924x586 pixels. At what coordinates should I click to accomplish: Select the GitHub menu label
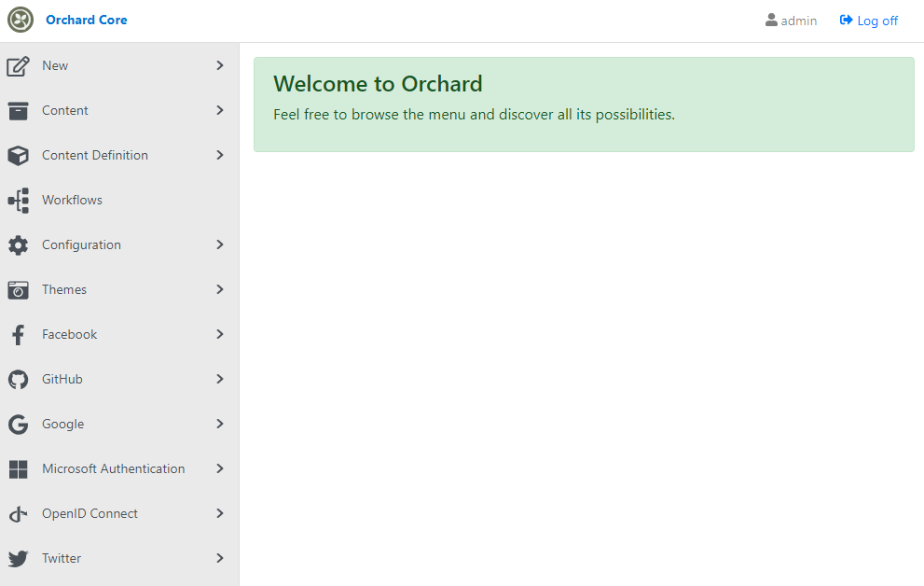click(62, 379)
